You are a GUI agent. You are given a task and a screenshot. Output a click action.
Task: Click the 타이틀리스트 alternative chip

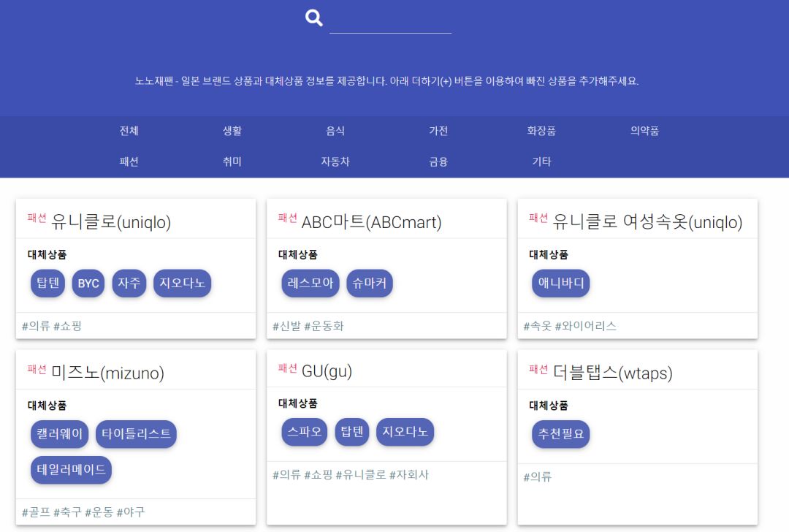pyautogui.click(x=136, y=434)
